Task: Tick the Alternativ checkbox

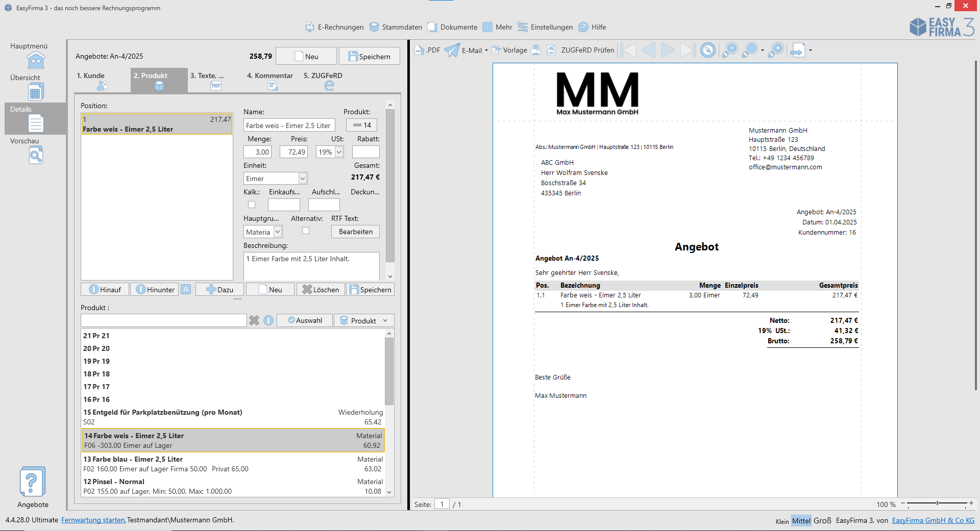Action: (x=306, y=231)
